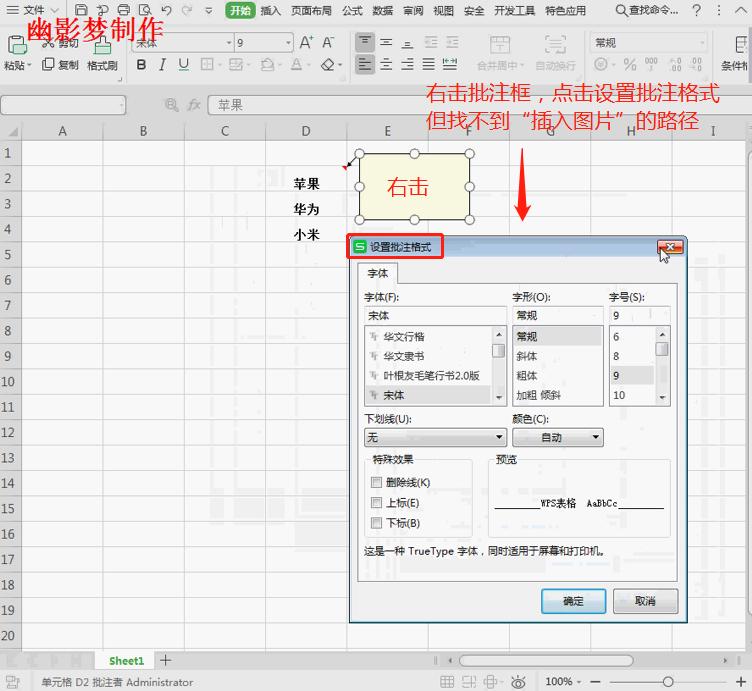Open the Color (颜色) dropdown set to 自动

558,437
